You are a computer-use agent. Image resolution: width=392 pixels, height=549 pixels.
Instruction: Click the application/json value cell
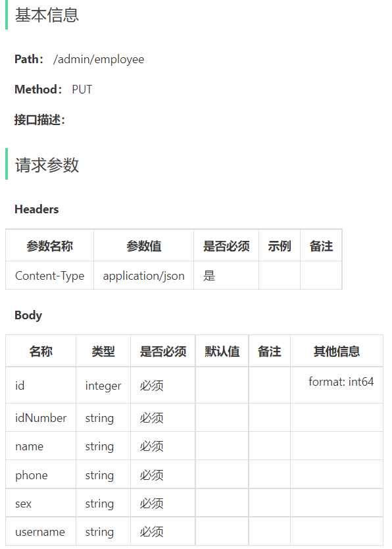(x=144, y=276)
